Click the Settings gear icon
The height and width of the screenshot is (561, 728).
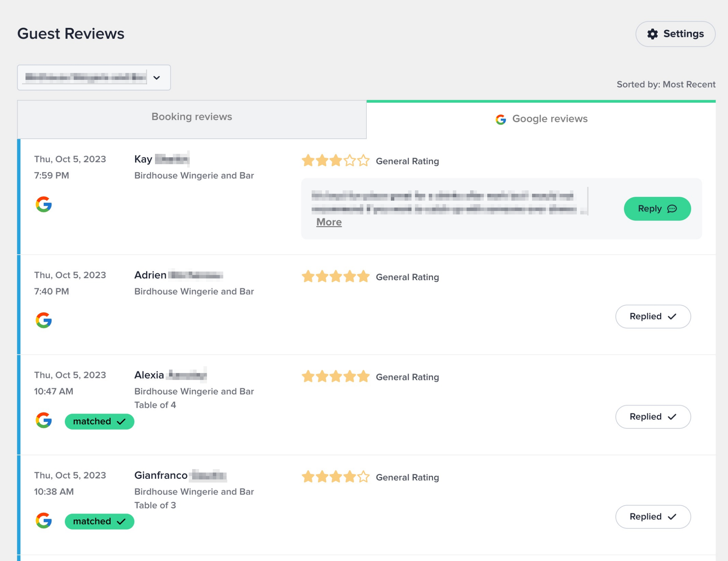click(x=652, y=34)
